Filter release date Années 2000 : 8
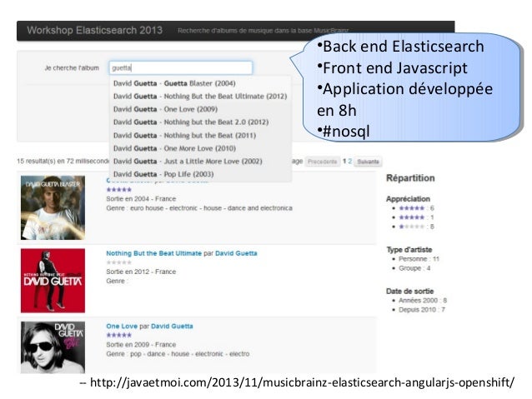The width and height of the screenshot is (532, 399). pos(423,301)
